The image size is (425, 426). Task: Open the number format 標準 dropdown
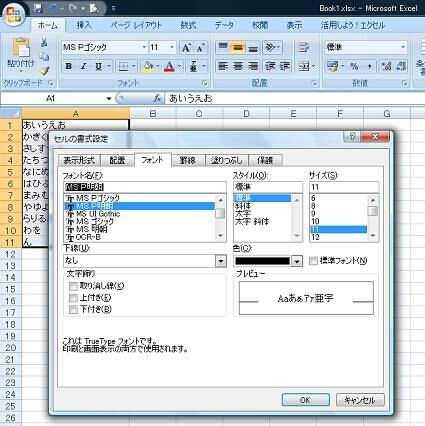403,47
